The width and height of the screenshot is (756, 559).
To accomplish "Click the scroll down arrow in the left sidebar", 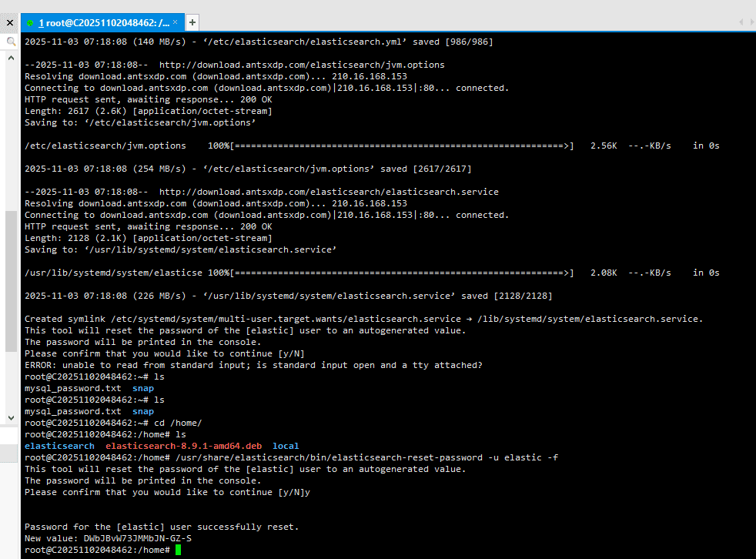I will pos(11,417).
